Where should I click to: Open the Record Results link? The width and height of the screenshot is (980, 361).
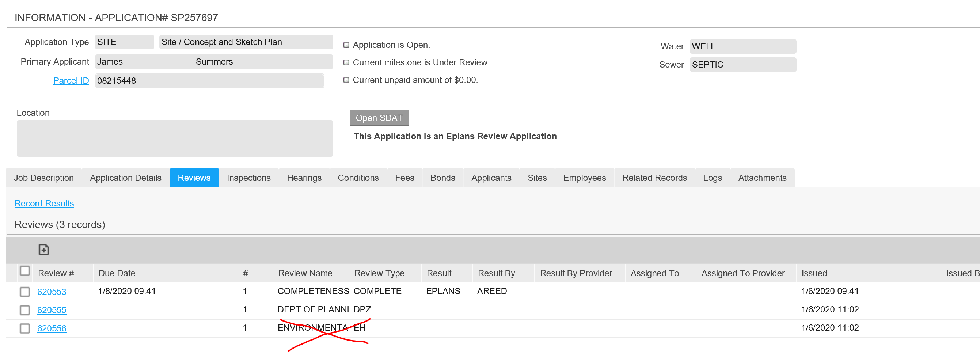pos(44,204)
